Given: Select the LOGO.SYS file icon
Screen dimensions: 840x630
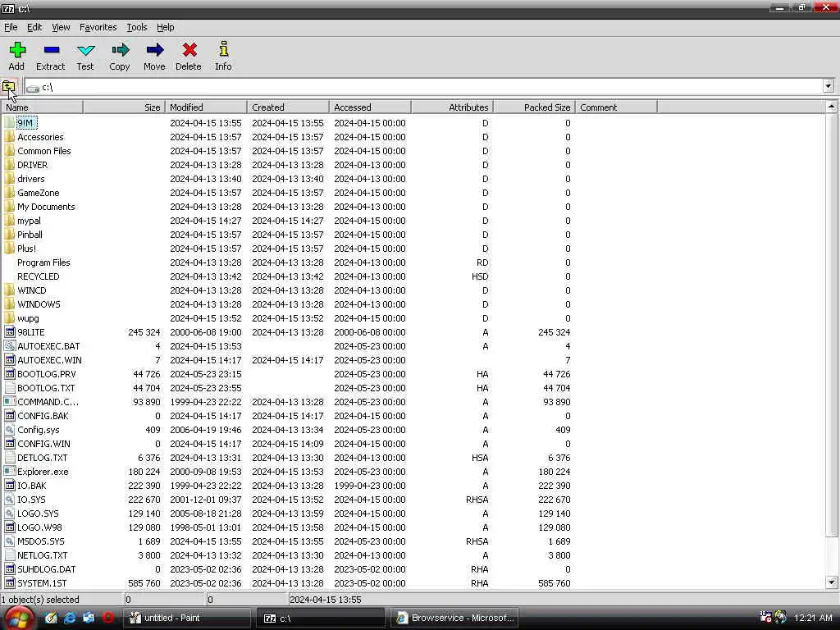Looking at the screenshot, I should pos(9,514).
